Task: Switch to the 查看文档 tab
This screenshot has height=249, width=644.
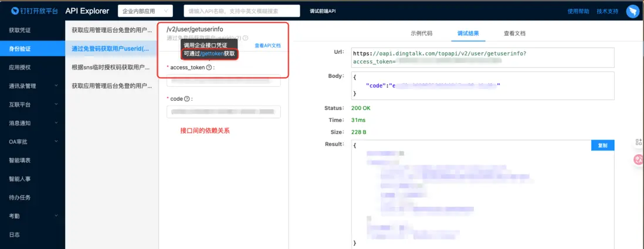Action: [x=514, y=33]
